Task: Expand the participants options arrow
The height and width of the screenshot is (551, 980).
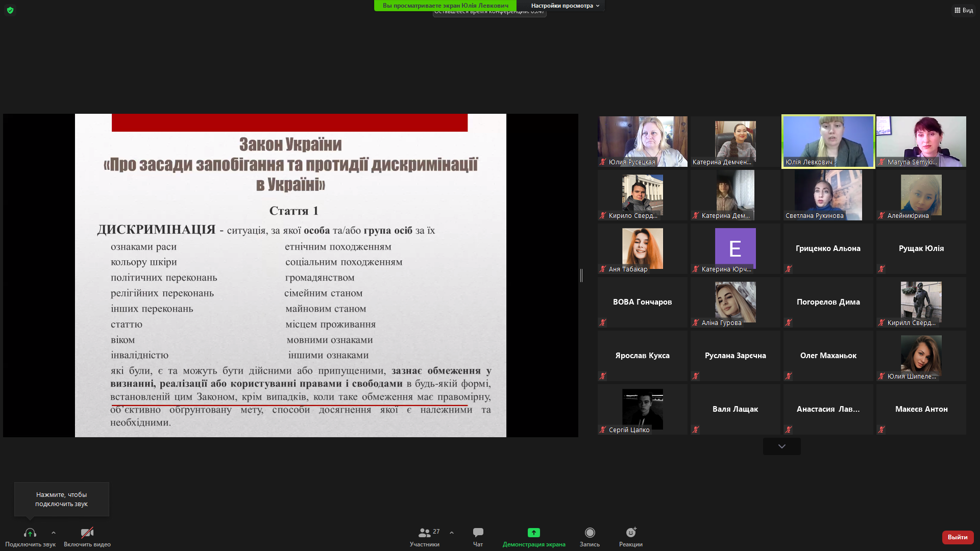Action: (452, 533)
